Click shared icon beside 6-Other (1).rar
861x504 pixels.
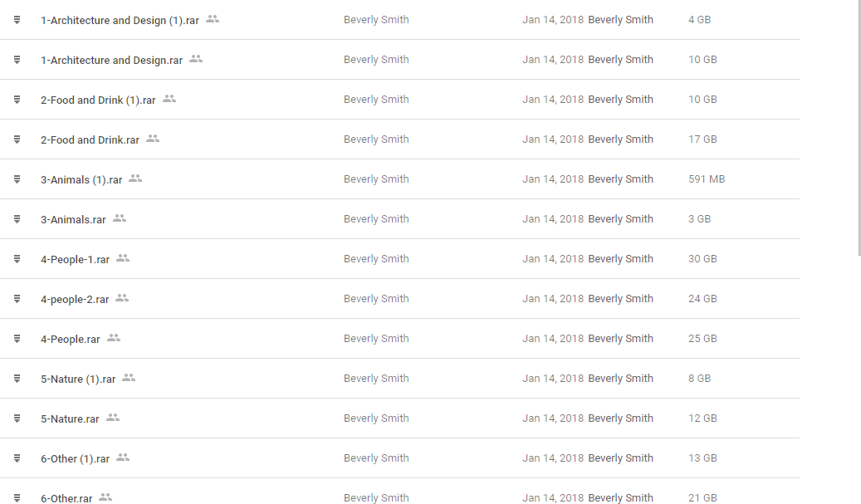point(123,458)
